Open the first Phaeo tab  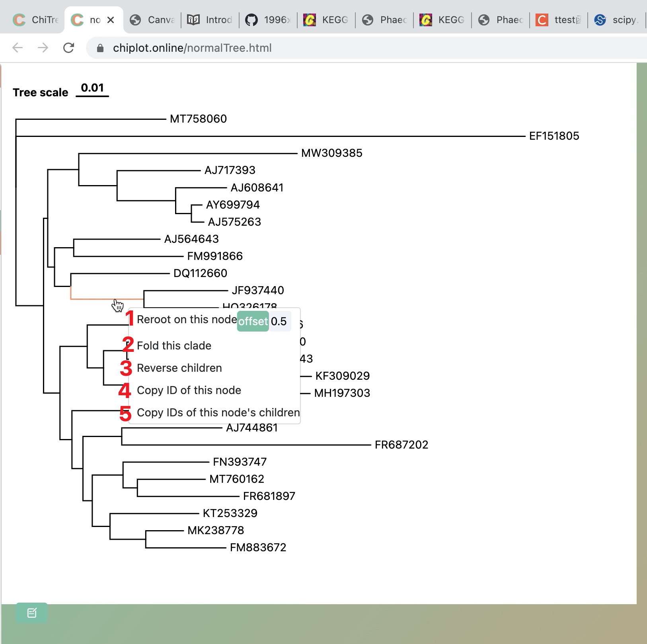pyautogui.click(x=384, y=20)
